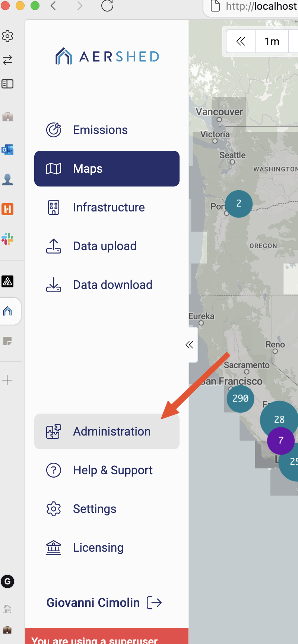
Task: Open Settings from the sidebar gear icon
Action: pyautogui.click(x=54, y=509)
